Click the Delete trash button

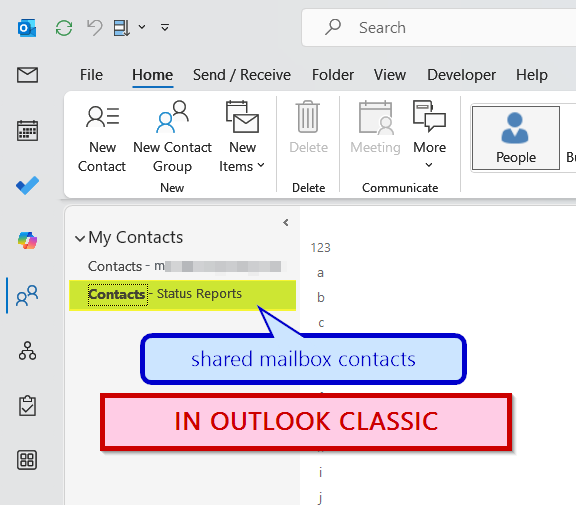[308, 127]
